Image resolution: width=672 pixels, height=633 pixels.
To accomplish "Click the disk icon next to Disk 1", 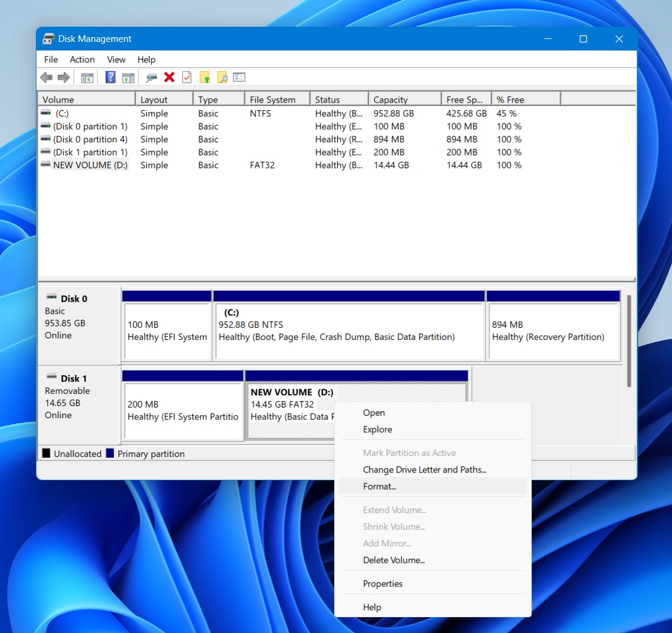I will click(52, 376).
